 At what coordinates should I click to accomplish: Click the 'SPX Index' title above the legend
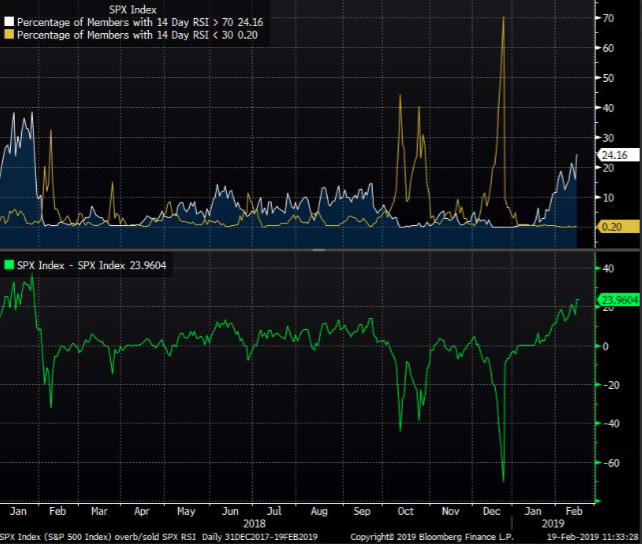[x=131, y=7]
